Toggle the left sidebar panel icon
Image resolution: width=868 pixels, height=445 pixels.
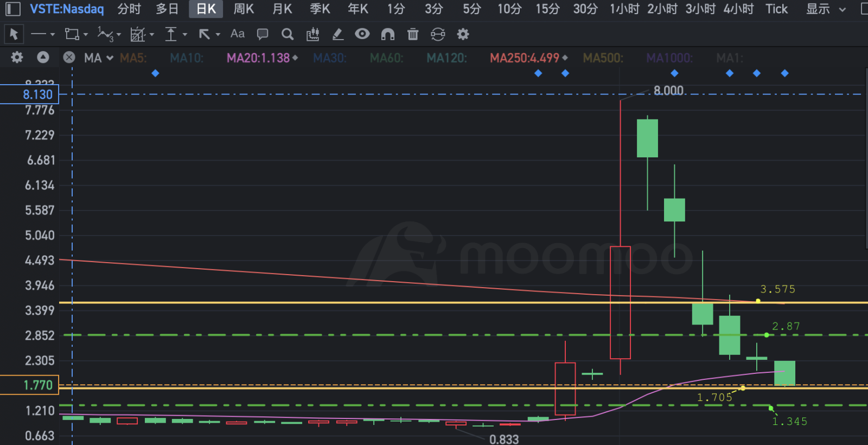pos(12,9)
